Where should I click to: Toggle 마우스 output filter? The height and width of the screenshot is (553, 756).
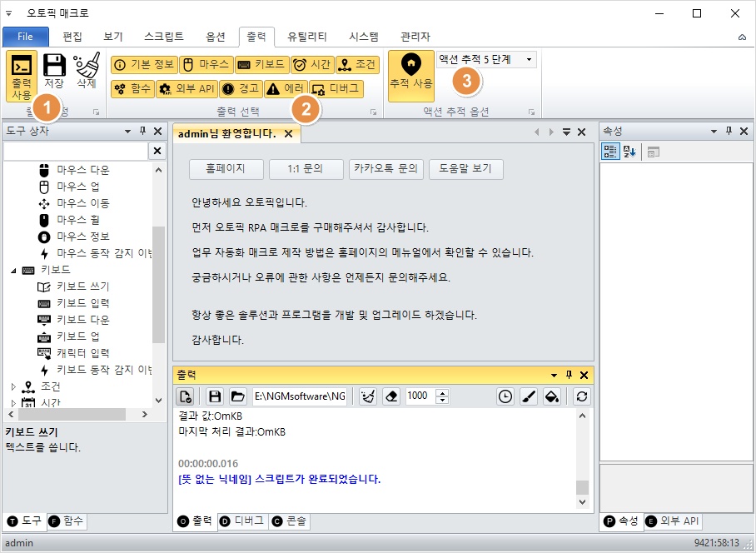tap(206, 65)
